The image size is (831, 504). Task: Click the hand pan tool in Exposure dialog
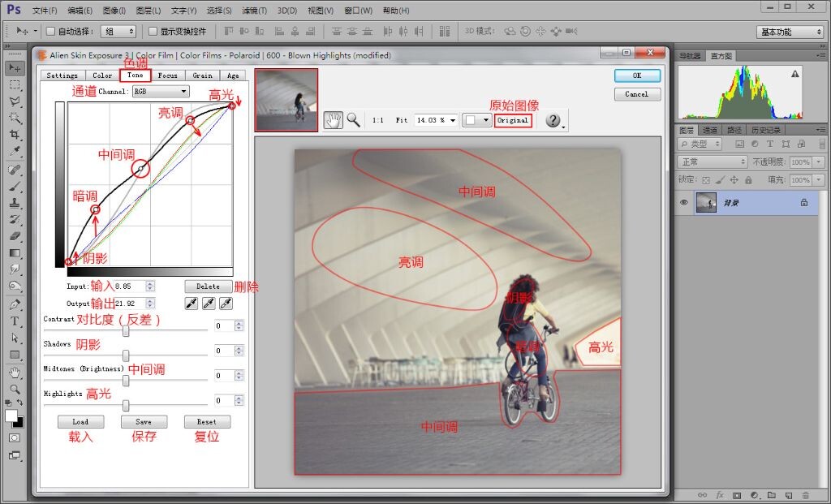click(x=334, y=121)
